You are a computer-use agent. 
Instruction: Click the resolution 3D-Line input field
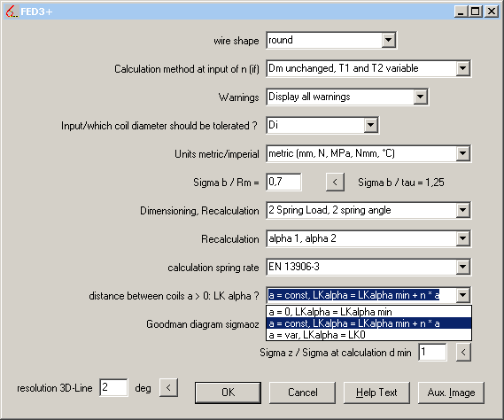tap(113, 387)
